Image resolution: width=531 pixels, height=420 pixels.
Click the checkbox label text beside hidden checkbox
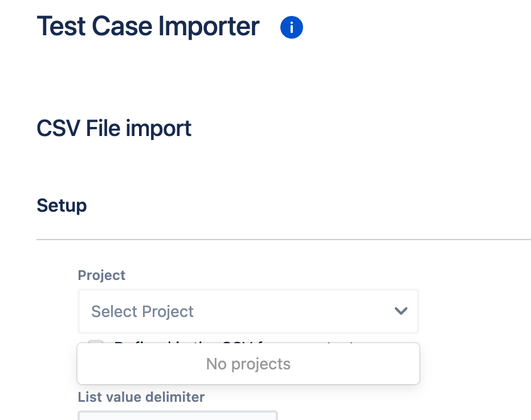(x=234, y=342)
